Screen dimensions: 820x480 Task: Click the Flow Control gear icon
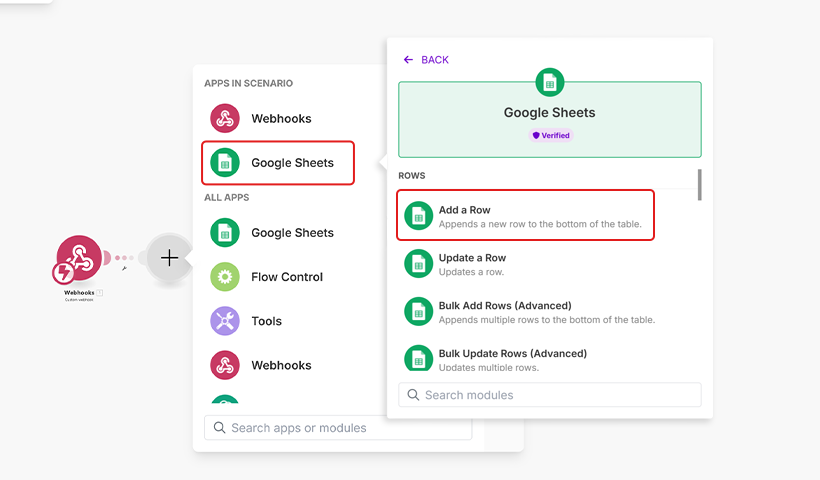225,277
